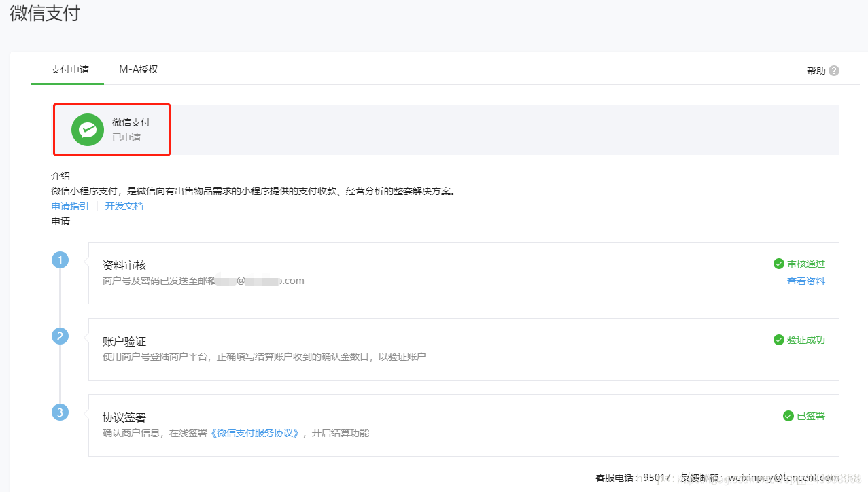Click the step 1 circle marker
Screen dimensions: 868x492
coord(60,260)
